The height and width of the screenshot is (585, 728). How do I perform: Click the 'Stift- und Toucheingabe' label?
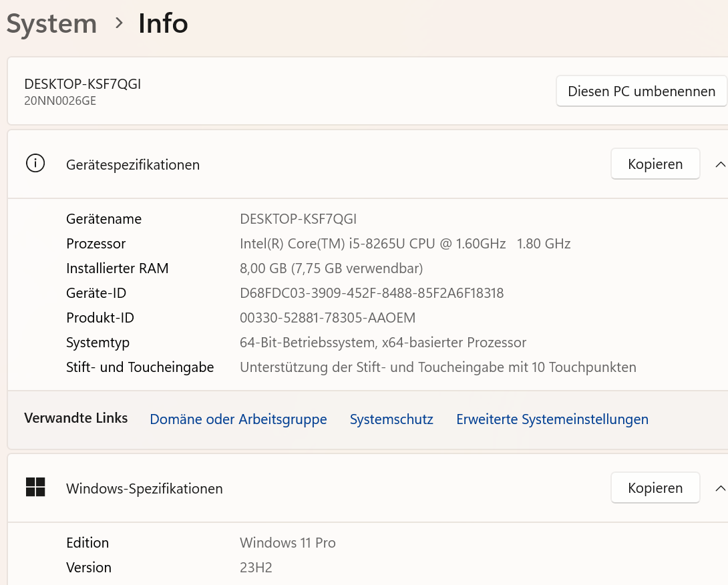[140, 367]
